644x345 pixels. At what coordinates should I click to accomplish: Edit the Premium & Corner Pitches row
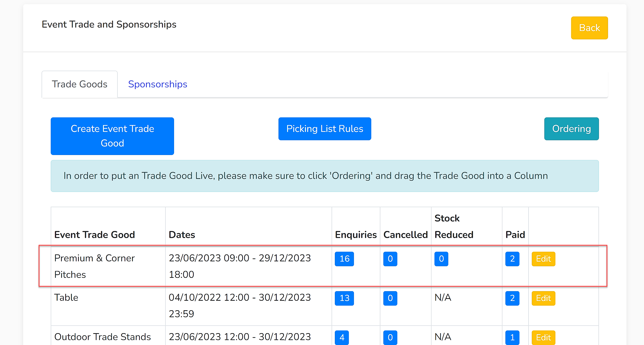543,259
